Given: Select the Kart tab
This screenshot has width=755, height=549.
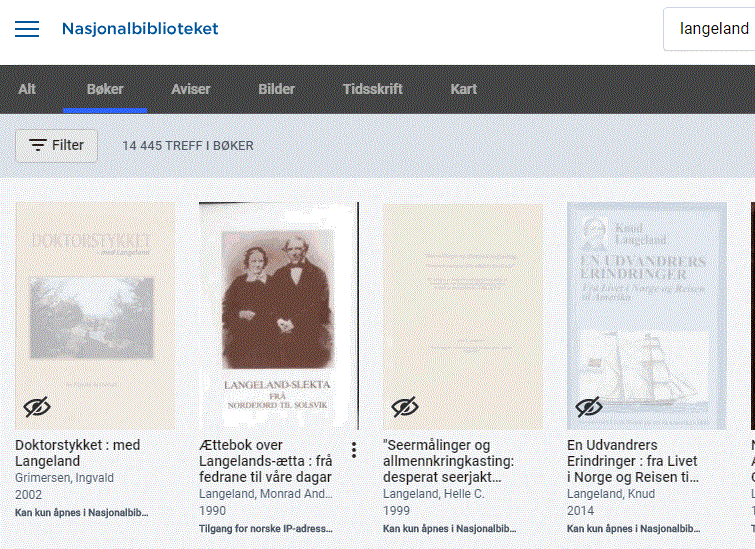Looking at the screenshot, I should pyautogui.click(x=463, y=89).
